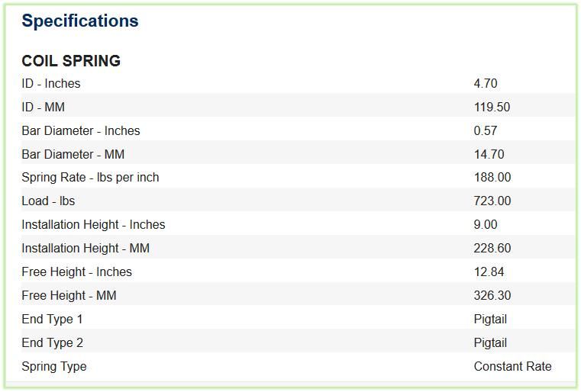The image size is (581, 392).
Task: Select the 0.57 bar diameter value
Action: [486, 130]
